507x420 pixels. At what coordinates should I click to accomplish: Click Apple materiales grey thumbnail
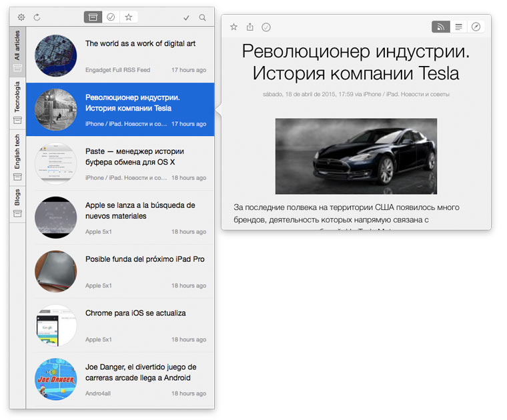[x=56, y=217]
